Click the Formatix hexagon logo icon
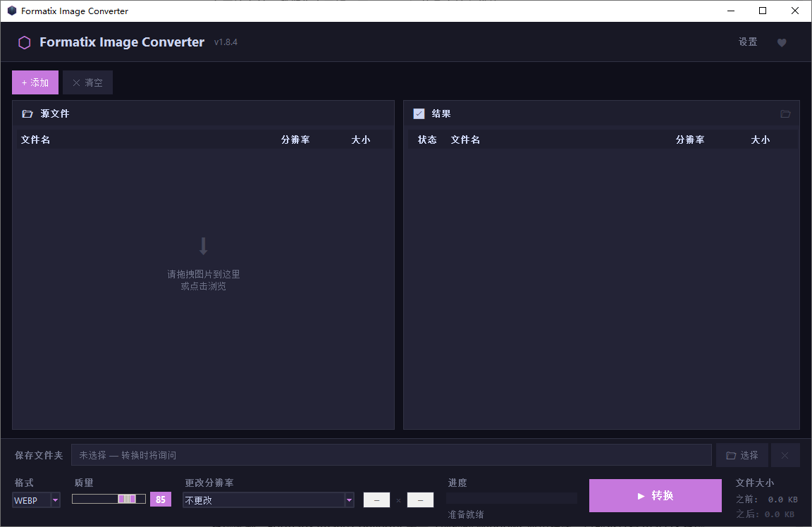This screenshot has height=527, width=812. (25, 42)
